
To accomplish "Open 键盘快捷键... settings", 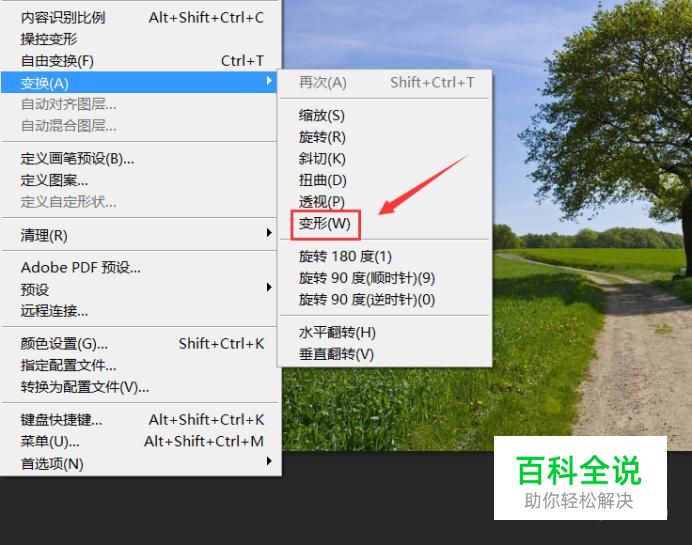I will click(140, 420).
